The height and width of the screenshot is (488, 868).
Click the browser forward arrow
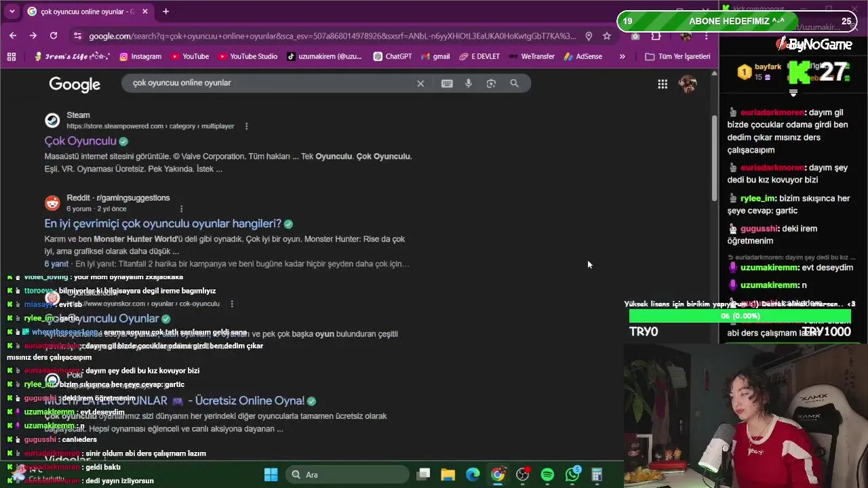pos(33,35)
